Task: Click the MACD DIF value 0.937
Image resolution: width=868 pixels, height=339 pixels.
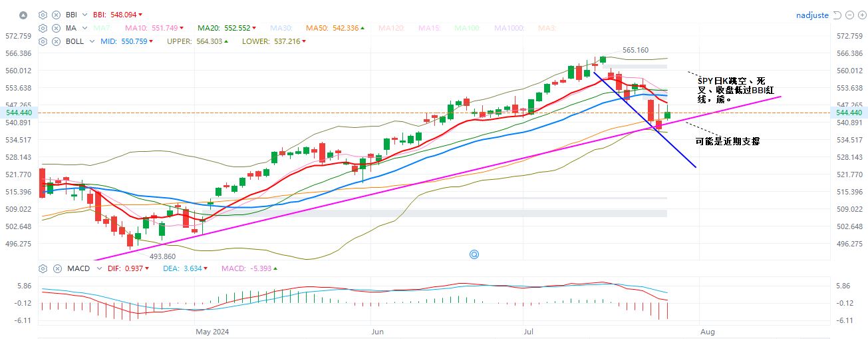Action: (x=133, y=268)
